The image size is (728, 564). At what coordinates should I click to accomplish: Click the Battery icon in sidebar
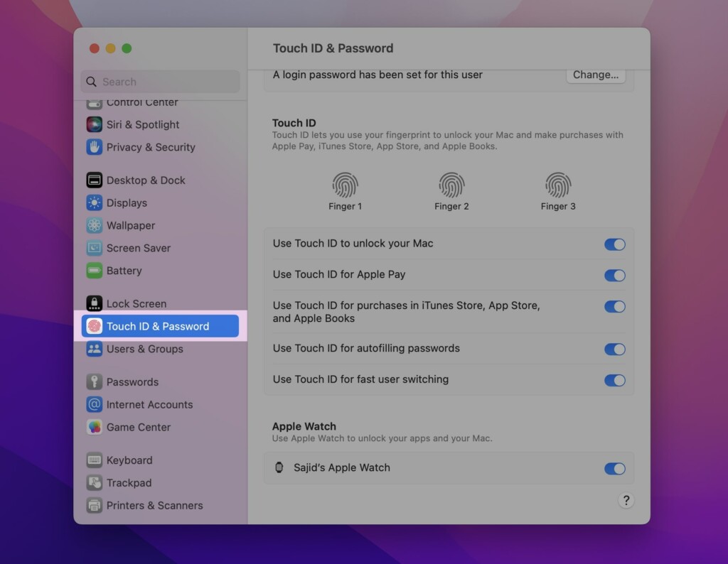pos(95,271)
